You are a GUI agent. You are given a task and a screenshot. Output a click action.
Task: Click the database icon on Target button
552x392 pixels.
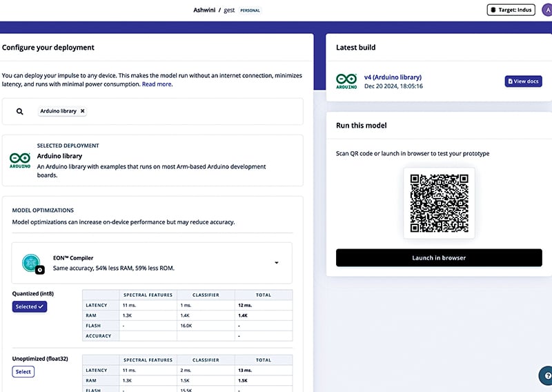(x=493, y=10)
